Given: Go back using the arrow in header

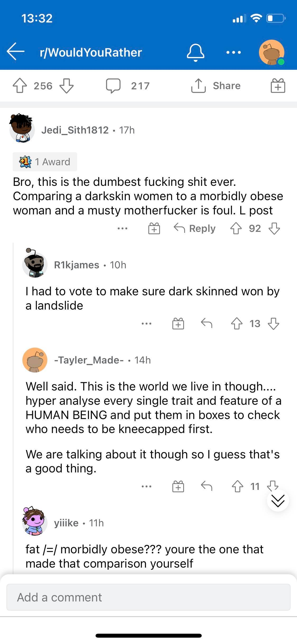Looking at the screenshot, I should (16, 52).
